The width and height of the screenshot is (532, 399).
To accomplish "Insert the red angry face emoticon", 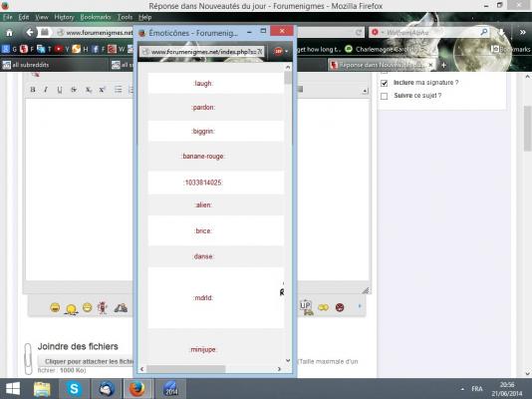I will tap(340, 307).
